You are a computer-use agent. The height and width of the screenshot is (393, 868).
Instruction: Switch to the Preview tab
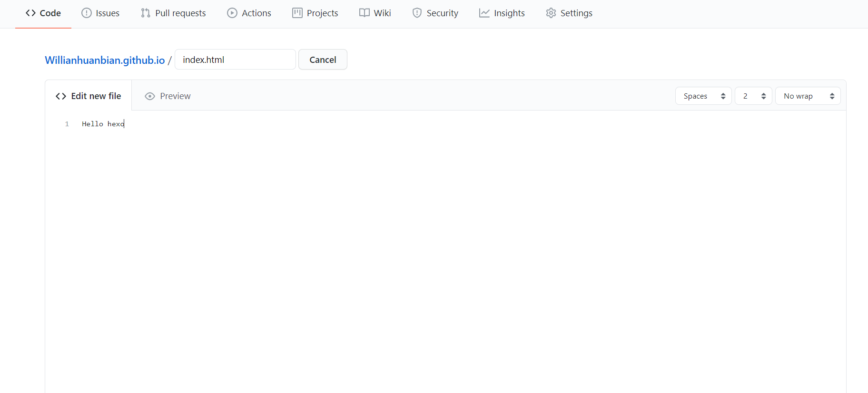[x=168, y=96]
